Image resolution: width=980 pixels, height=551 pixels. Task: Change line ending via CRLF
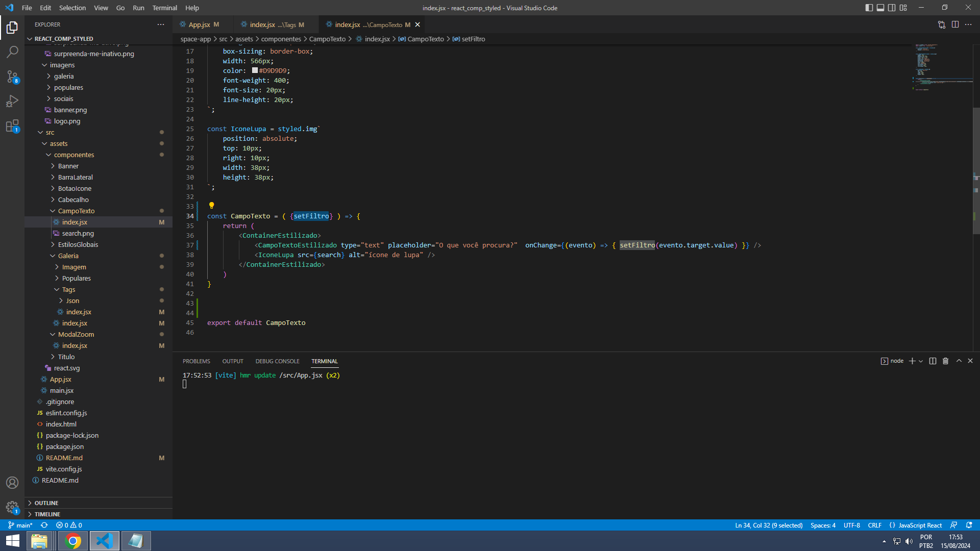(874, 525)
